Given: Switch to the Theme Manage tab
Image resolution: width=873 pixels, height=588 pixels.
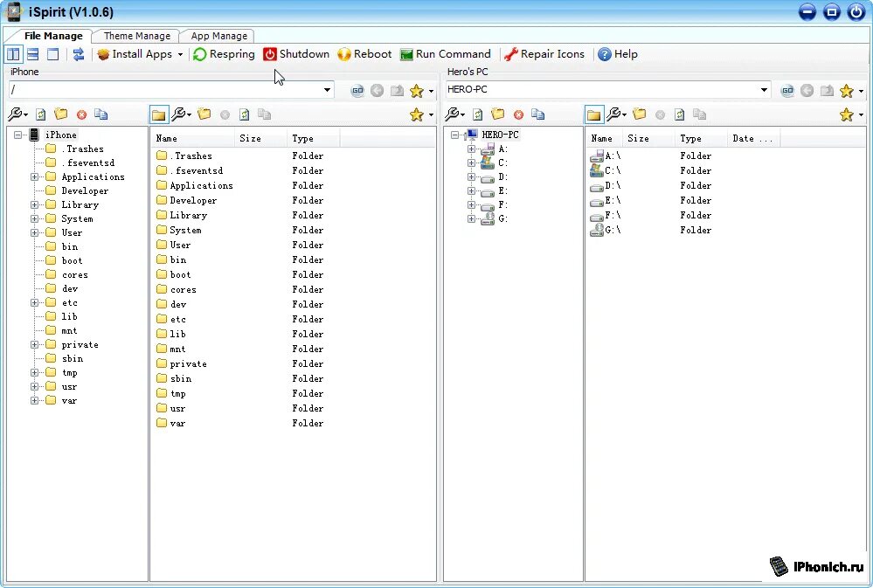Looking at the screenshot, I should [137, 36].
